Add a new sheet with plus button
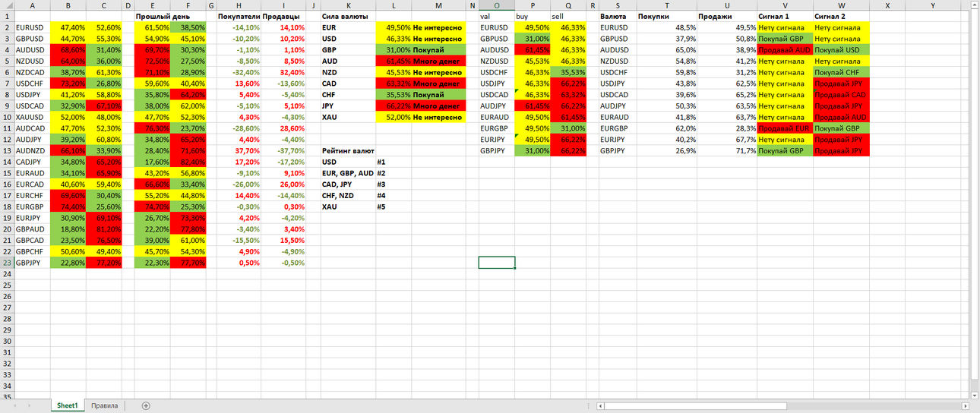The image size is (980, 413). tap(146, 406)
